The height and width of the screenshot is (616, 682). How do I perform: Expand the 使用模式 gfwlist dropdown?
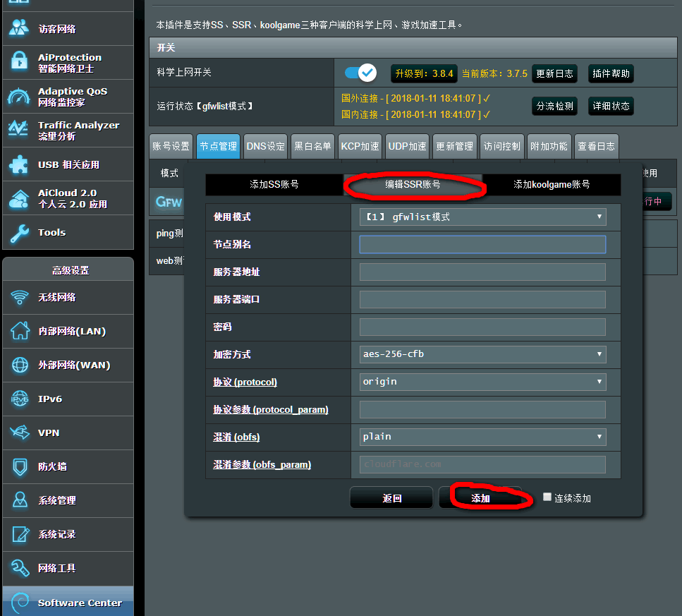point(482,217)
